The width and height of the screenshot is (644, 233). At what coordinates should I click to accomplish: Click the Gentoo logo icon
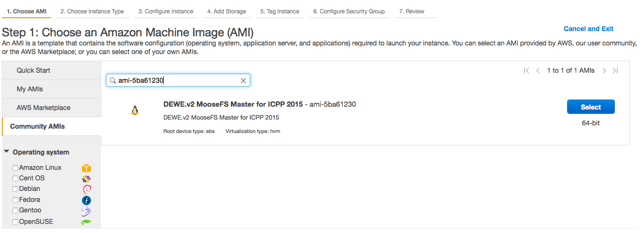86,211
